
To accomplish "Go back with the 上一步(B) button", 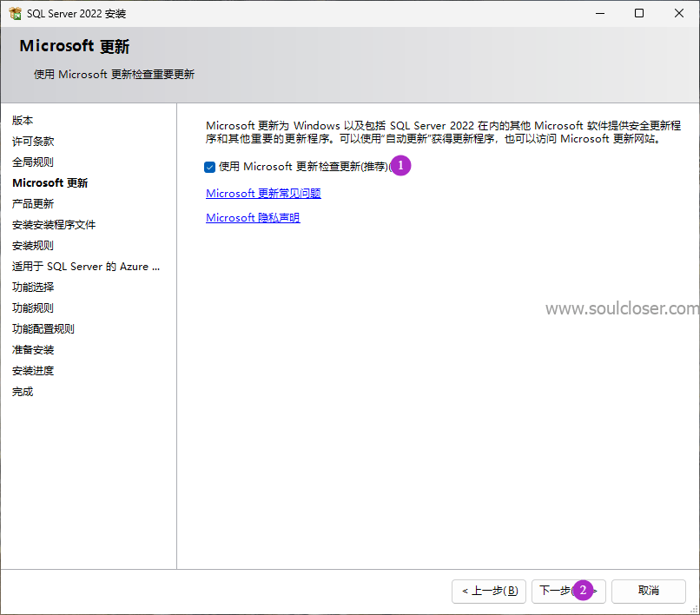I will (x=489, y=592).
